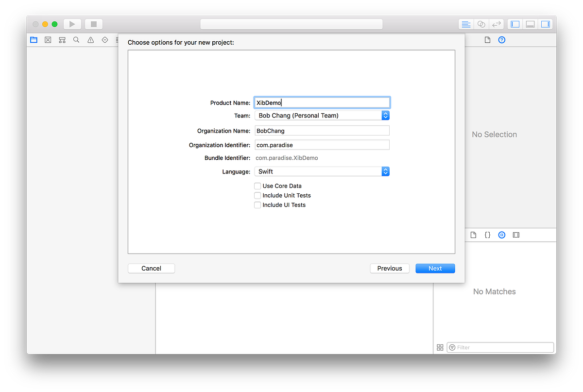Select the Assistant editor overlapping circles icon
Image resolution: width=583 pixels, height=392 pixels.
tap(481, 24)
